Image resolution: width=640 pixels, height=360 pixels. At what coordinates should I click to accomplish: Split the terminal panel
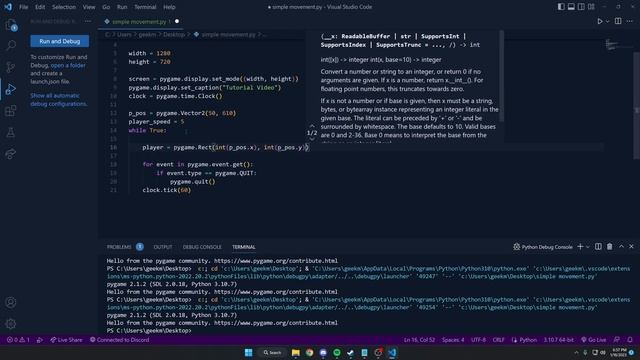tap(598, 247)
